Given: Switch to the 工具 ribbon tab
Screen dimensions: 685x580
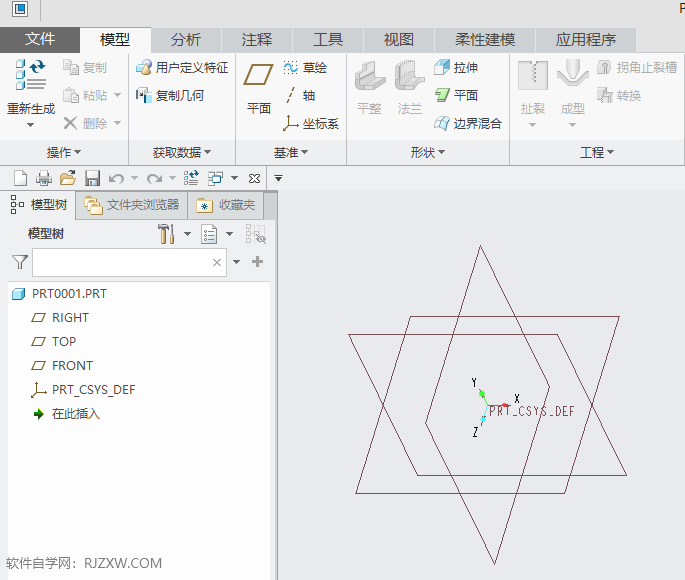Looking at the screenshot, I should (328, 40).
